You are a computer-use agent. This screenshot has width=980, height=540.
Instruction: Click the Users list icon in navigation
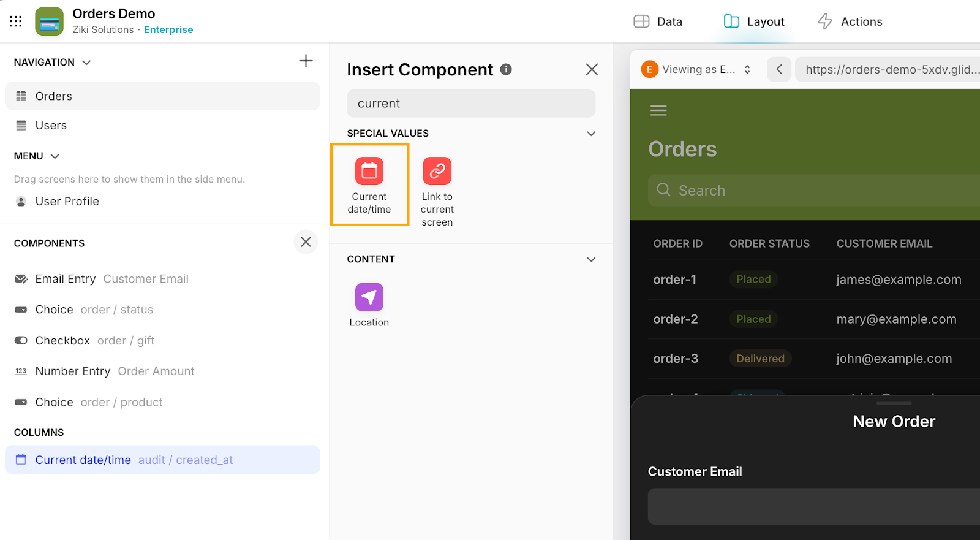(x=21, y=125)
